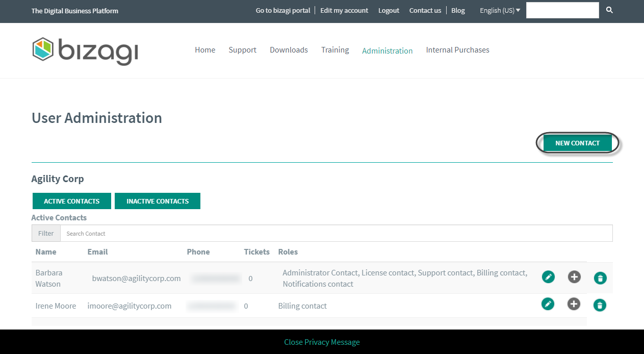Screen dimensions: 644x354
Task: Select bwatson@agilitycorp.com email text
Action: pos(137,279)
